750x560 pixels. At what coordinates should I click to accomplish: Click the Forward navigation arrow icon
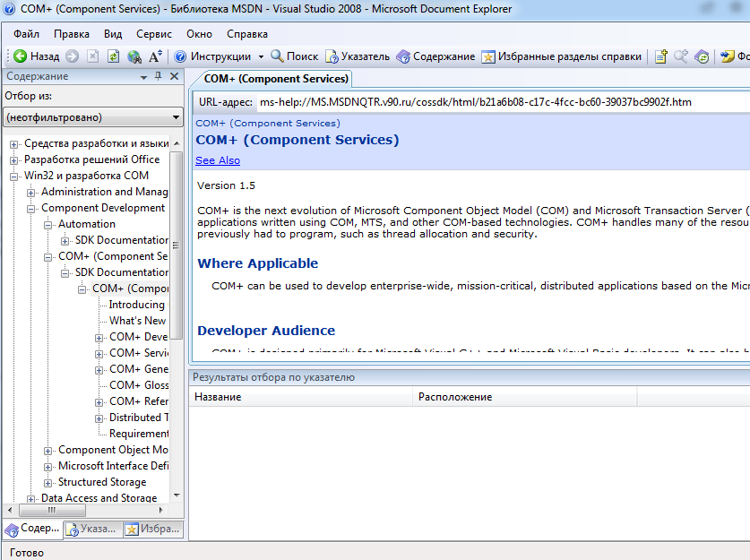pyautogui.click(x=73, y=56)
